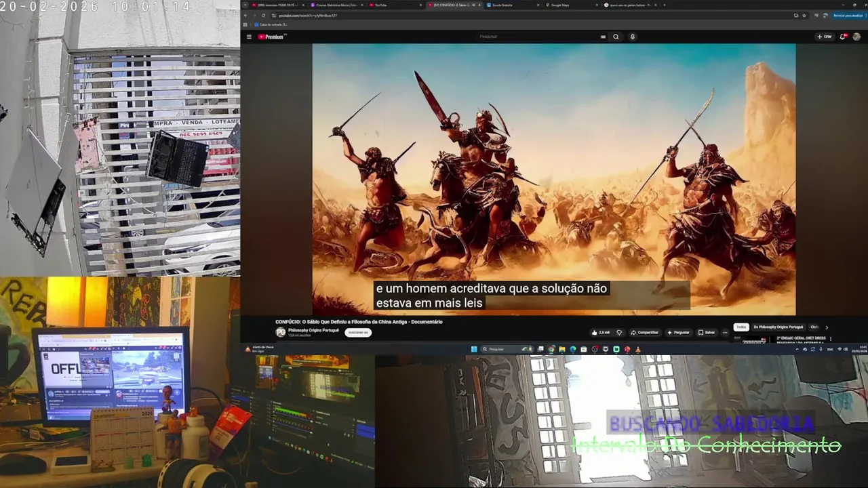
Task: Switch to the Escola Gratuita tab
Action: point(514,5)
